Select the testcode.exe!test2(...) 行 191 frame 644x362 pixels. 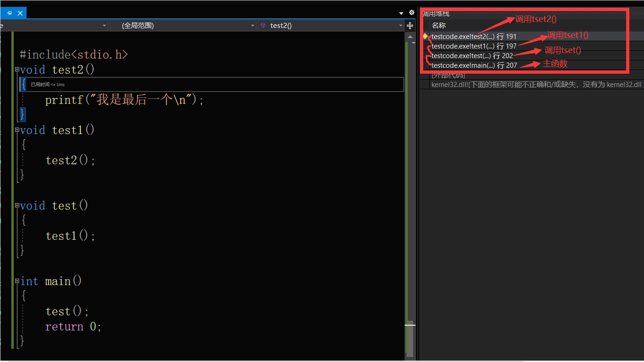pyautogui.click(x=474, y=36)
